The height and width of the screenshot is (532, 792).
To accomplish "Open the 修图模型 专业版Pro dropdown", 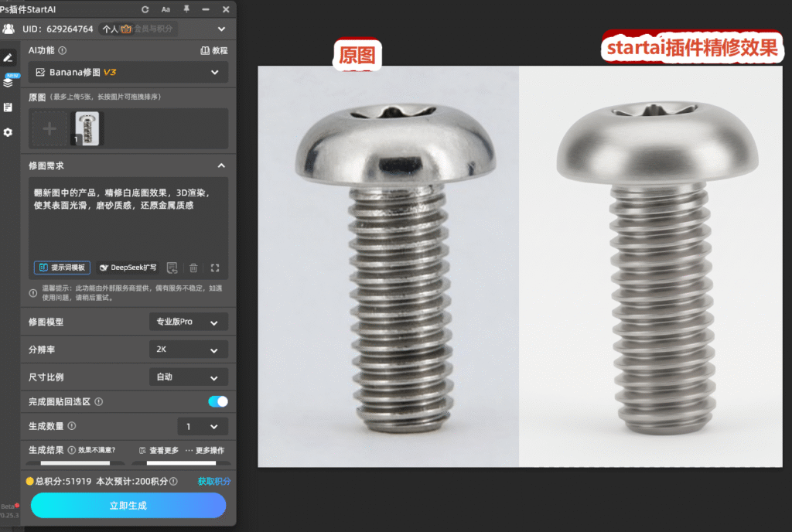I will (x=189, y=322).
